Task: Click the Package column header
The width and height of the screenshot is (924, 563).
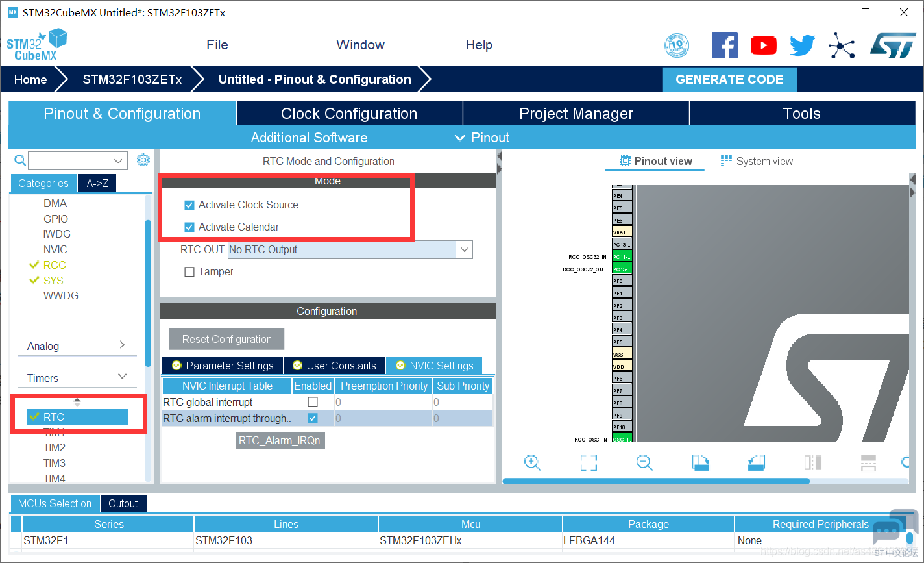Action: (648, 524)
